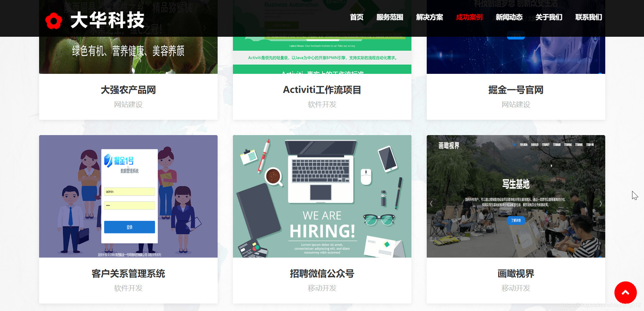Navigate to 关于我们
The width and height of the screenshot is (644, 311).
tap(549, 17)
